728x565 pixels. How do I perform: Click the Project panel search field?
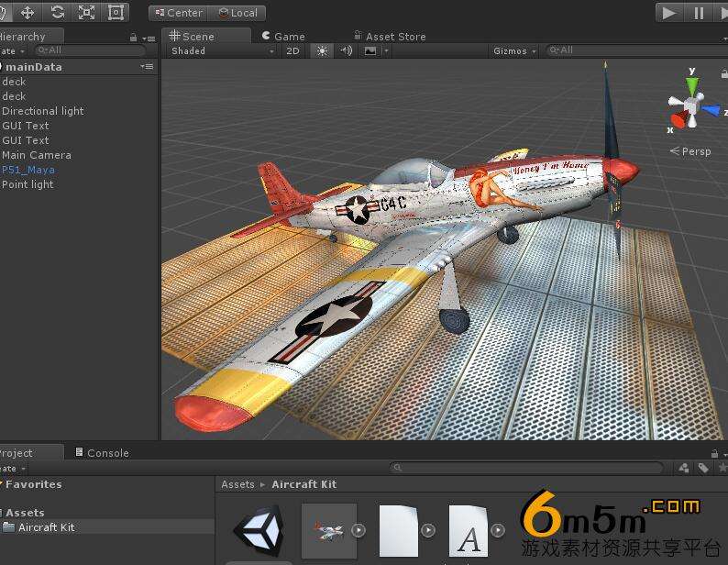click(x=526, y=468)
